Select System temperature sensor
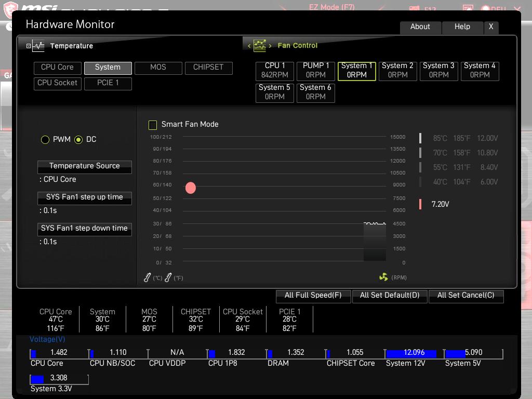This screenshot has height=399, width=532. pos(108,68)
